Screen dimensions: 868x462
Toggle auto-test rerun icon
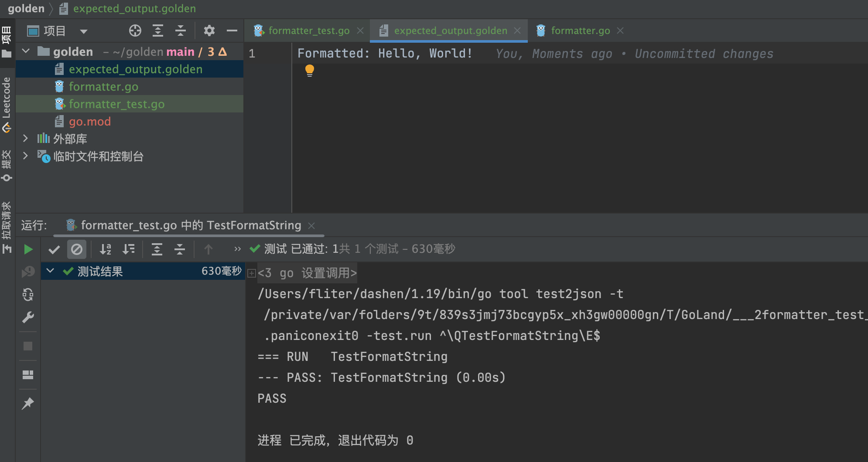click(x=28, y=295)
